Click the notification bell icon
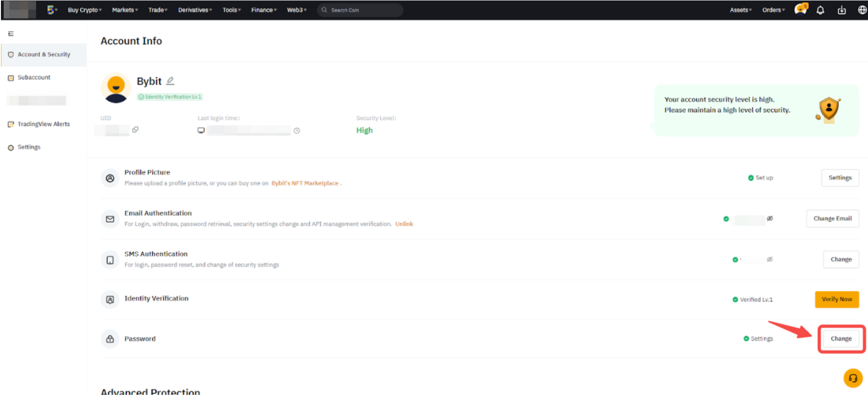 820,10
